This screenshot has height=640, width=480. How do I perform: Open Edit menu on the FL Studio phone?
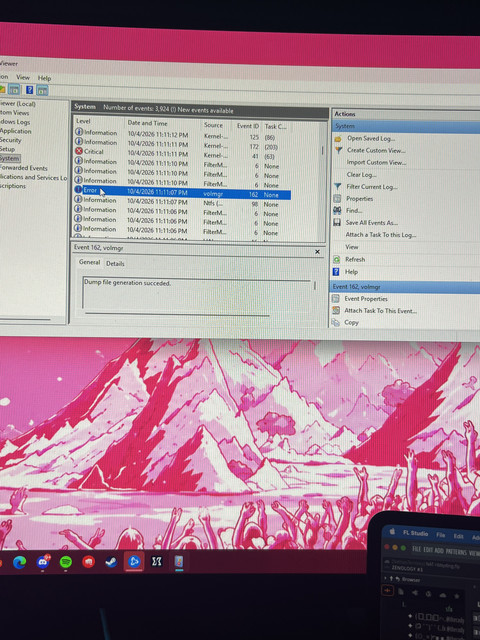458,536
